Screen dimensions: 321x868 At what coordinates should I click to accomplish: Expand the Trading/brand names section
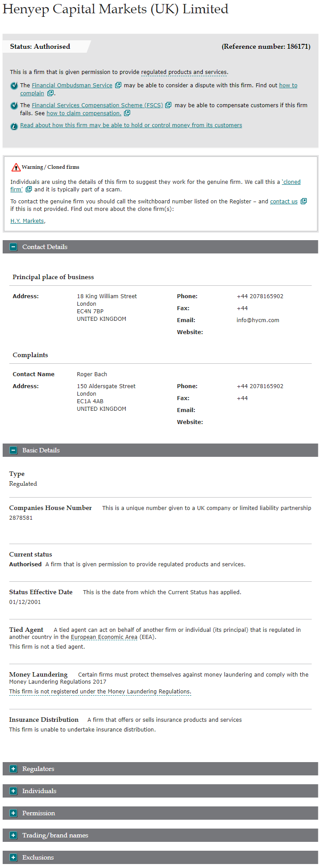[14, 835]
